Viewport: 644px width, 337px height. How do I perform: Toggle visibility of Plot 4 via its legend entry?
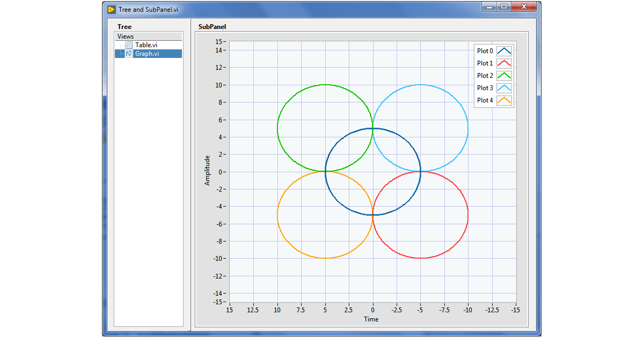[485, 100]
